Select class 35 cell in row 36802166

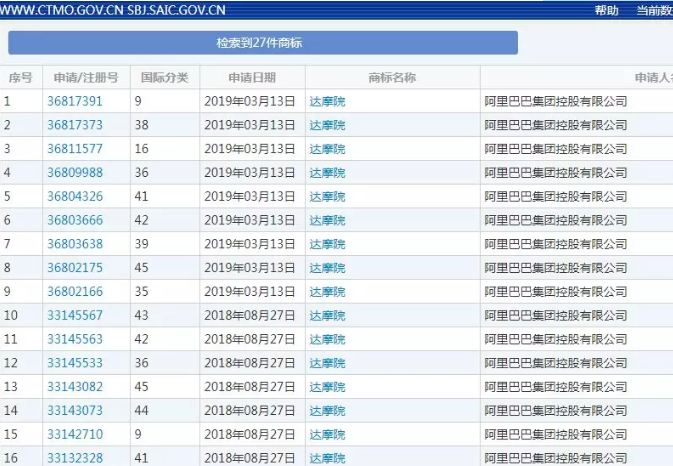[165, 291]
